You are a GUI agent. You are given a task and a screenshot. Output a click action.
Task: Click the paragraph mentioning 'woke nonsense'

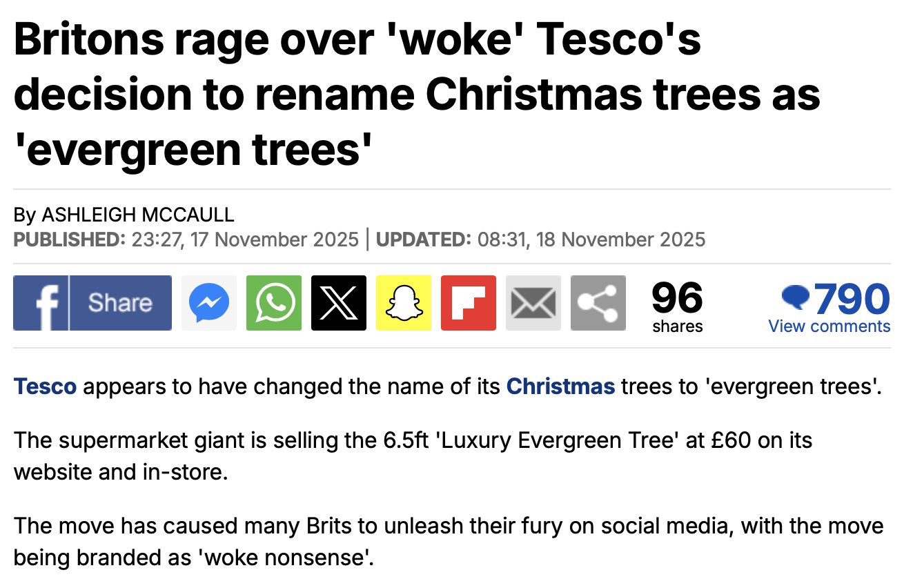[x=448, y=541]
